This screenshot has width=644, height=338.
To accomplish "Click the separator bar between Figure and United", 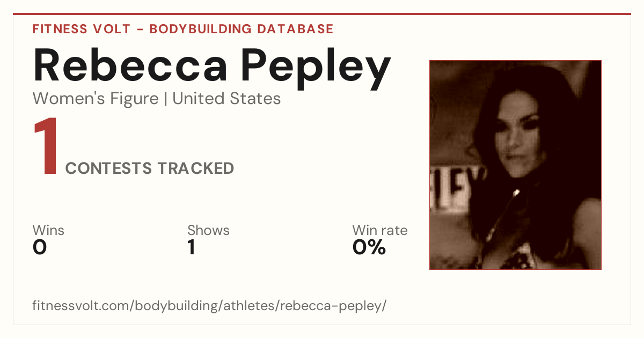I will click(165, 99).
